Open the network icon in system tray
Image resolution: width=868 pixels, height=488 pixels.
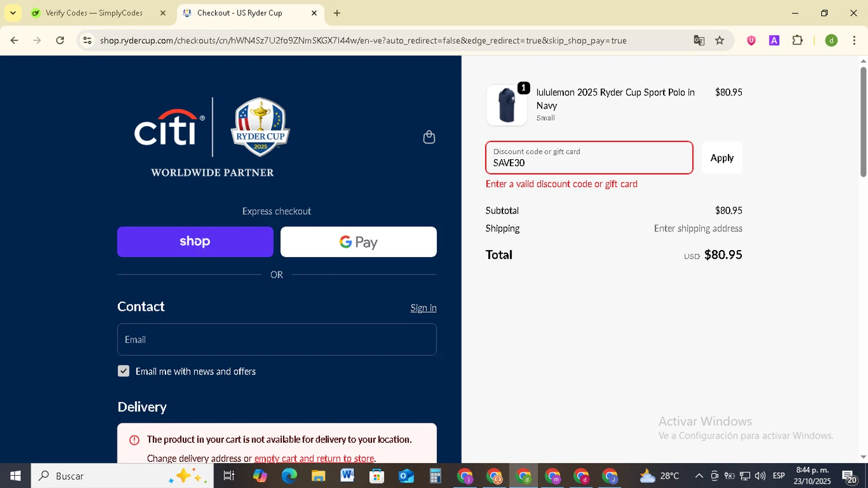[x=745, y=476]
